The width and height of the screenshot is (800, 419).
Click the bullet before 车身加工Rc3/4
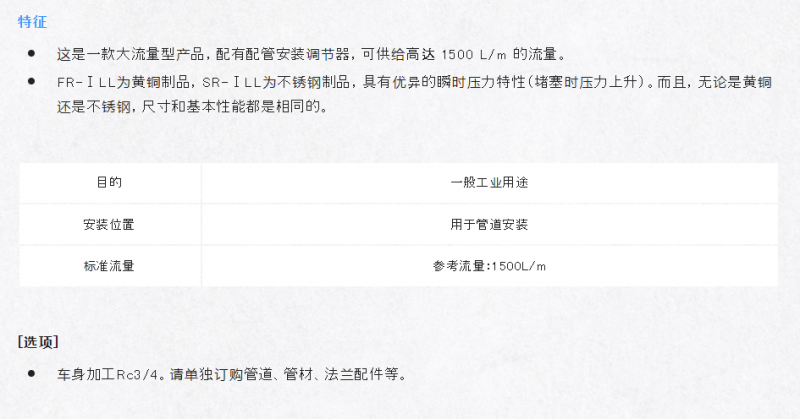click(x=32, y=373)
